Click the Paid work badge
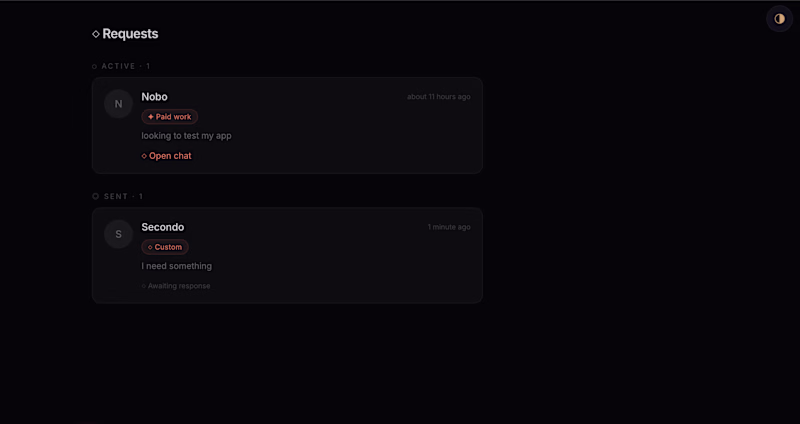The width and height of the screenshot is (800, 424). (x=169, y=117)
